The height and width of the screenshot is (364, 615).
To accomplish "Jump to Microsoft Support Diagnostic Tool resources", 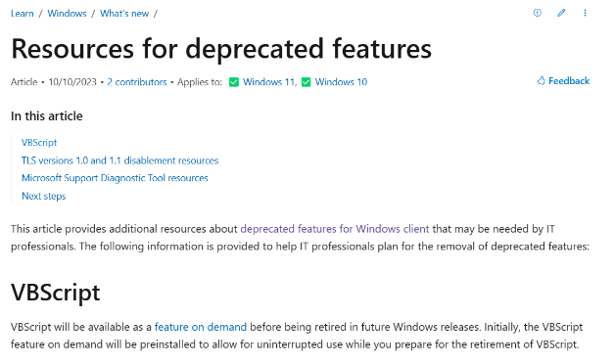I will [x=115, y=178].
